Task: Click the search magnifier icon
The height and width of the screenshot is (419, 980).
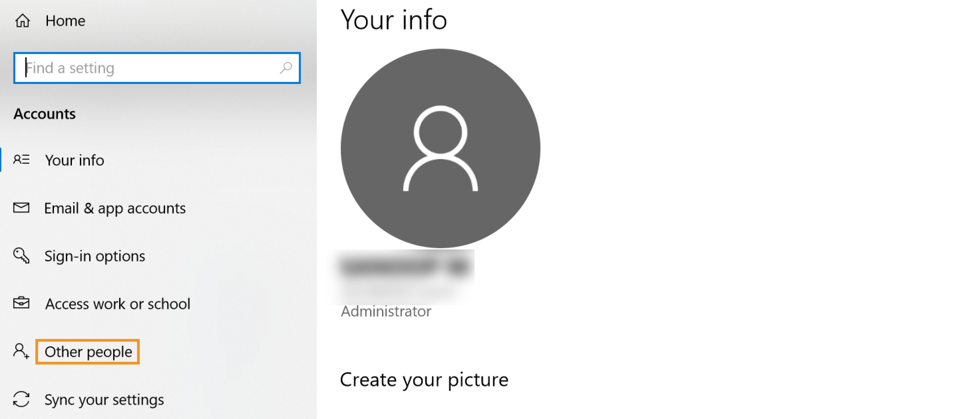Action: pos(286,68)
